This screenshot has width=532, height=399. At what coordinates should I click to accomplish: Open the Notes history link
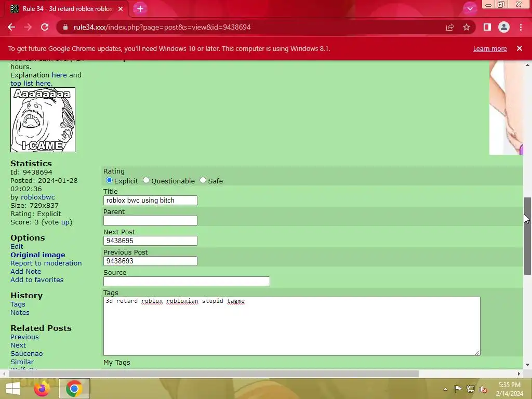20,312
